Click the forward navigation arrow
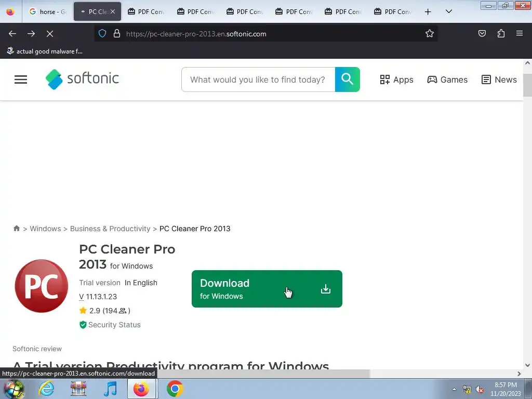 pyautogui.click(x=31, y=34)
